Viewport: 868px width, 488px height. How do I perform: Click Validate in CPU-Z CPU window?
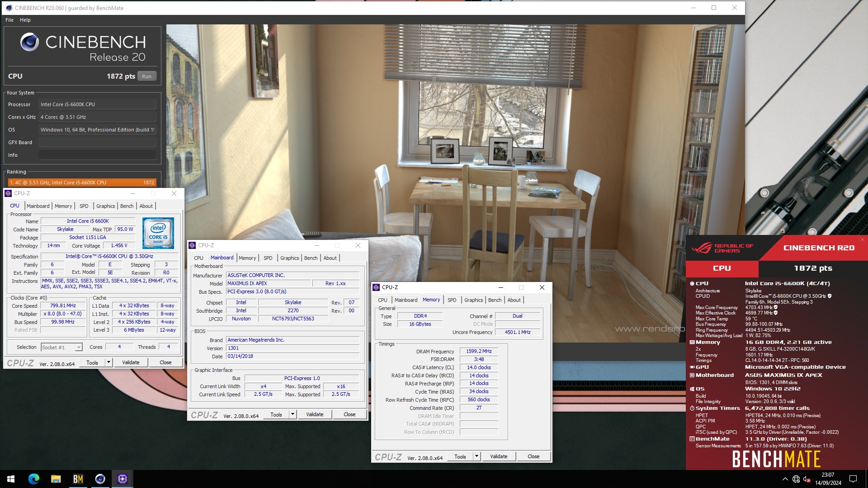(131, 363)
